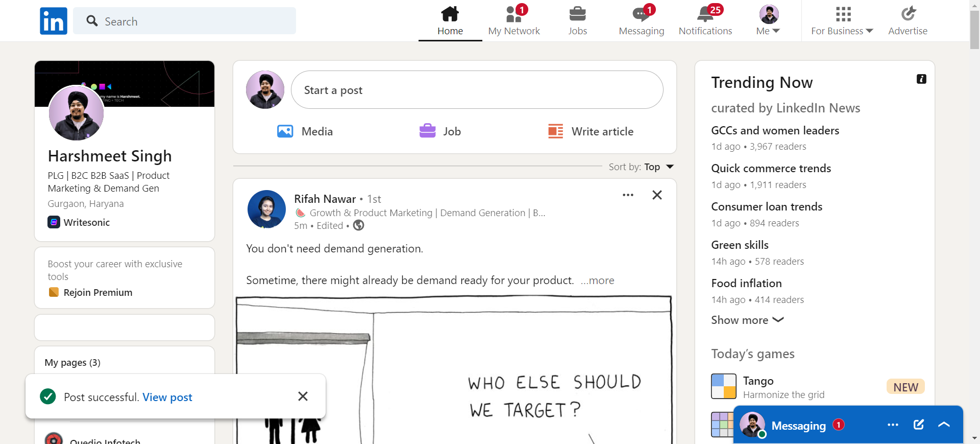980x444 pixels.
Task: Open the LinkedIn home logo
Action: point(54,21)
